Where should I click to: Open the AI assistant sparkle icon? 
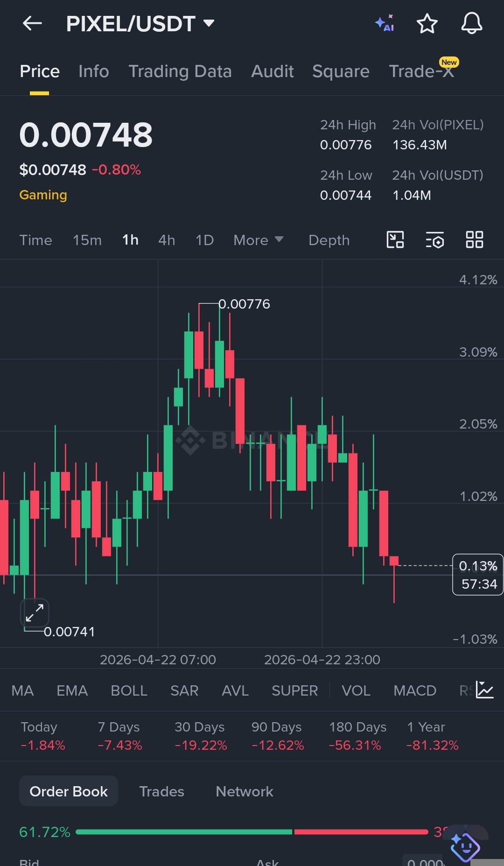(385, 23)
